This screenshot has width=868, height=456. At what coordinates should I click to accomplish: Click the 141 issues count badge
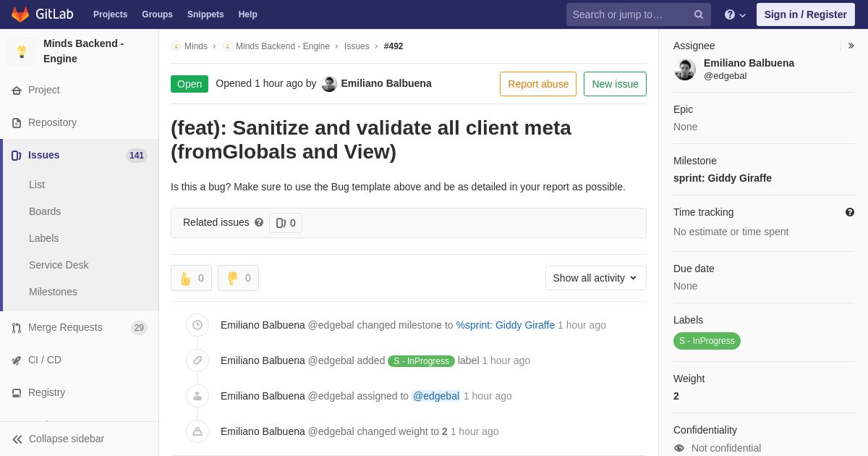point(137,156)
